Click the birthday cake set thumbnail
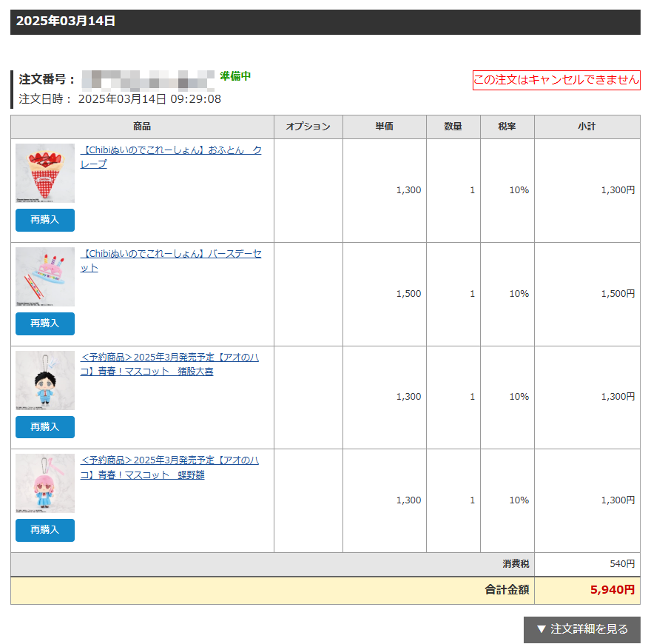The width and height of the screenshot is (648, 644). pos(45,277)
